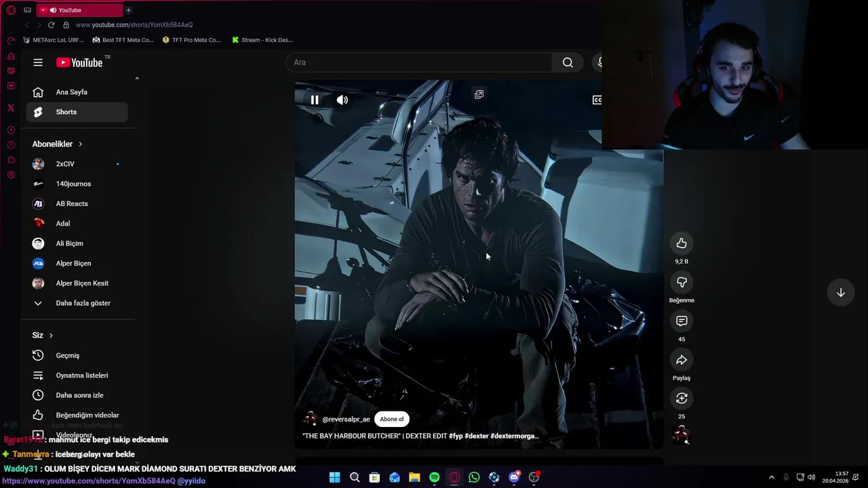Screen dimensions: 868x488
Task: Open WhatsApp from the taskbar
Action: click(474, 477)
